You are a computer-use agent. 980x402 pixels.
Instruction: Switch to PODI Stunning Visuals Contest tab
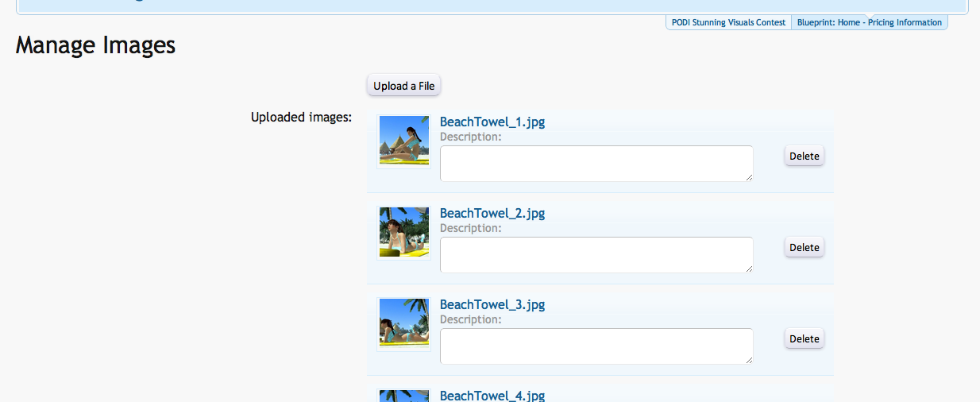[728, 22]
